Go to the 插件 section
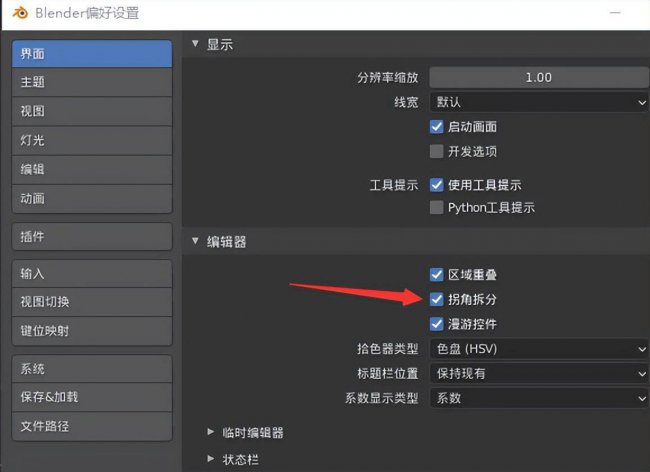Screen dimensions: 650x472 tap(92, 237)
